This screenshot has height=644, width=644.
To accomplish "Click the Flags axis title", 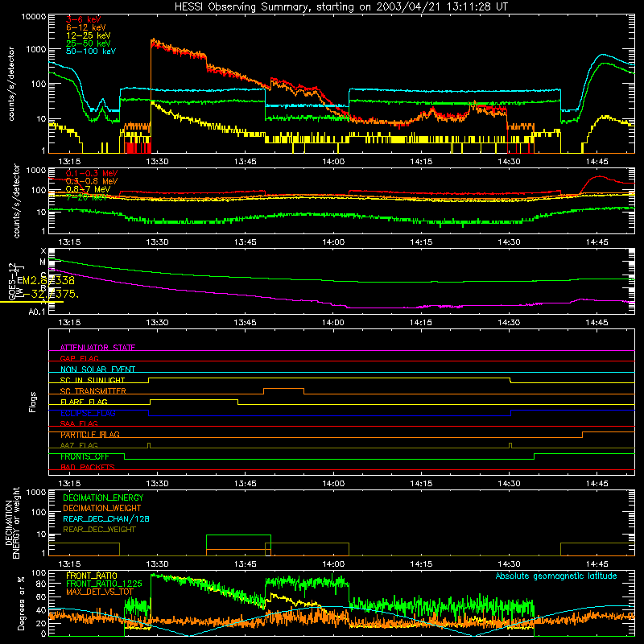I will (33, 402).
